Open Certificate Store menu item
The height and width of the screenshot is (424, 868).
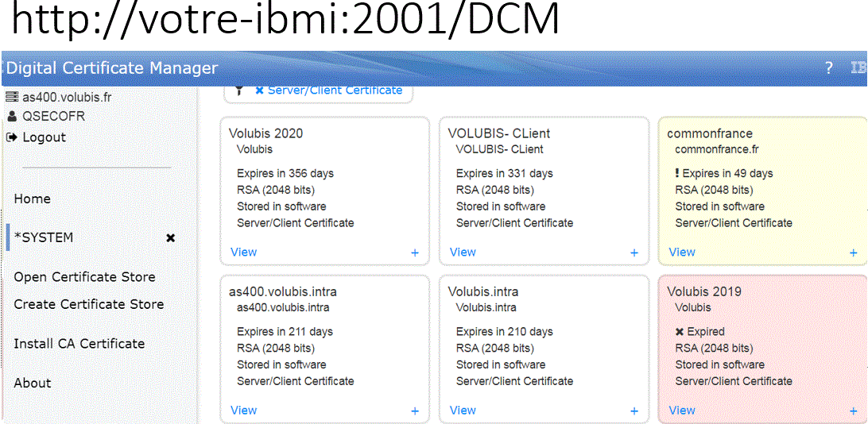click(85, 277)
